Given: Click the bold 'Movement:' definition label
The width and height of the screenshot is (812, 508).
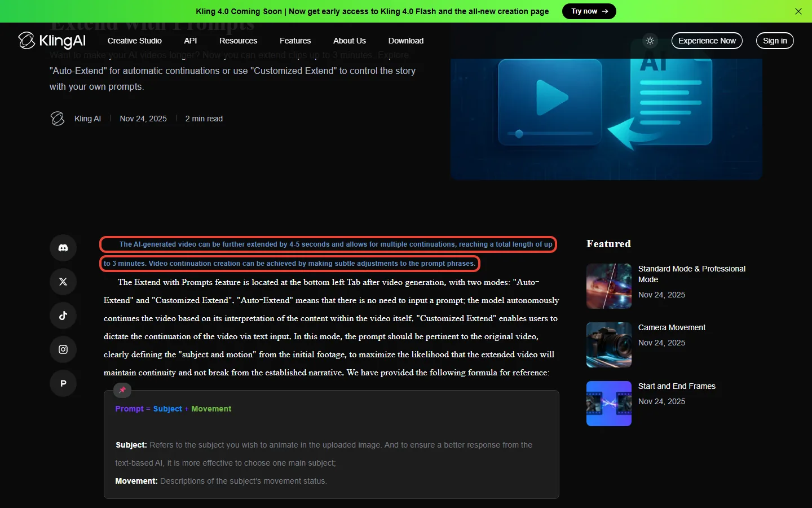Looking at the screenshot, I should [136, 481].
